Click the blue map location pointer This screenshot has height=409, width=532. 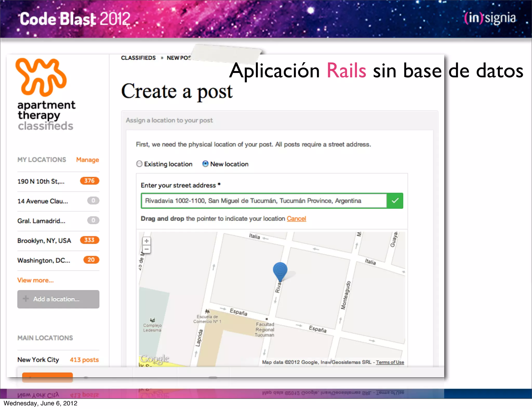click(280, 271)
